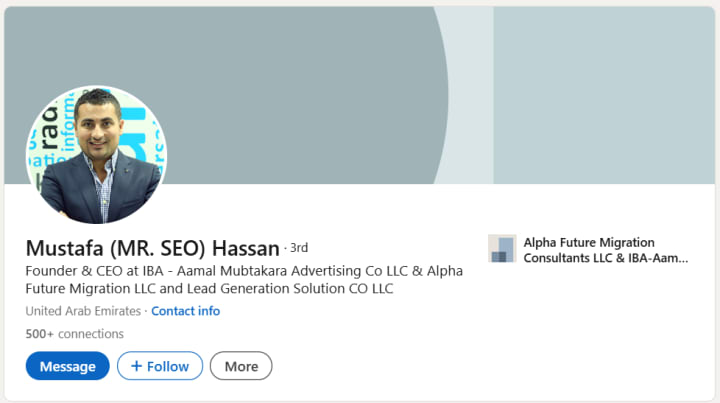Image resolution: width=720 pixels, height=403 pixels.
Task: Click the 3rd degree connection badge
Action: 298,247
